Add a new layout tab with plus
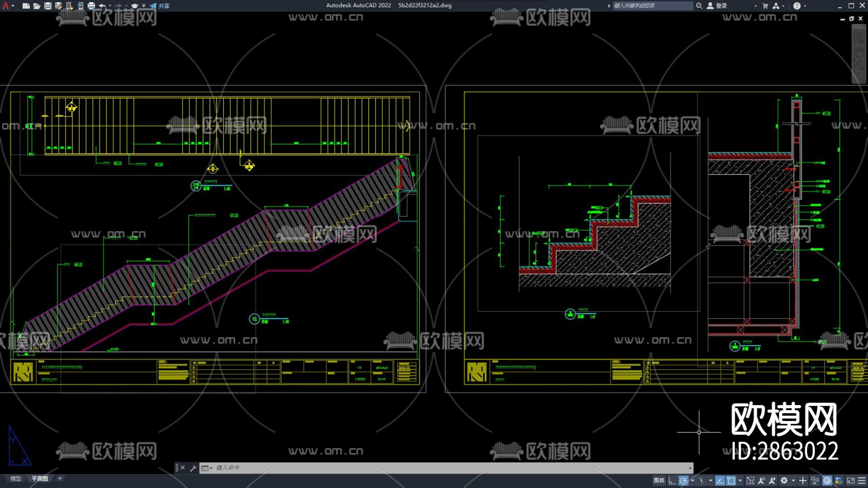 [60, 479]
